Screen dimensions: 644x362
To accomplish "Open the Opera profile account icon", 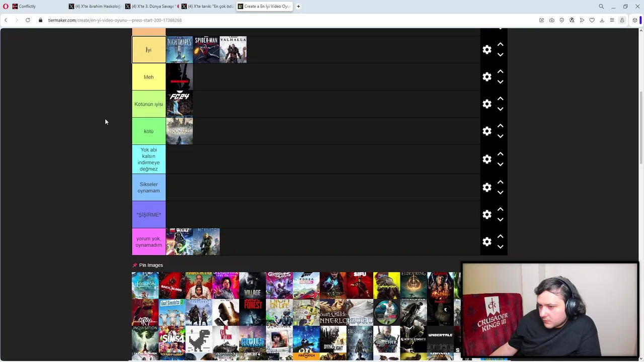I will point(622,20).
